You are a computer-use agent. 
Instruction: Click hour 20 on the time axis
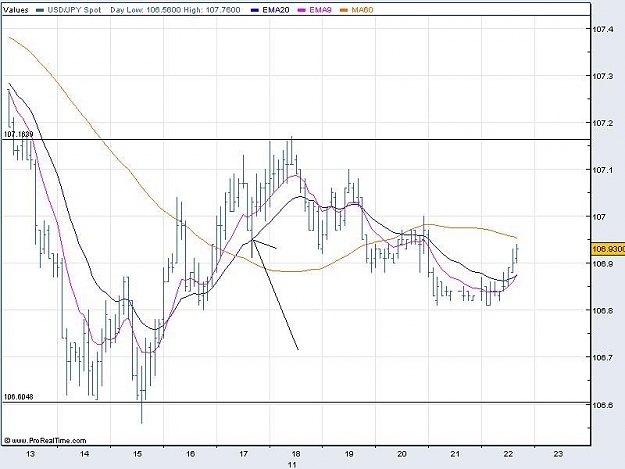click(402, 454)
